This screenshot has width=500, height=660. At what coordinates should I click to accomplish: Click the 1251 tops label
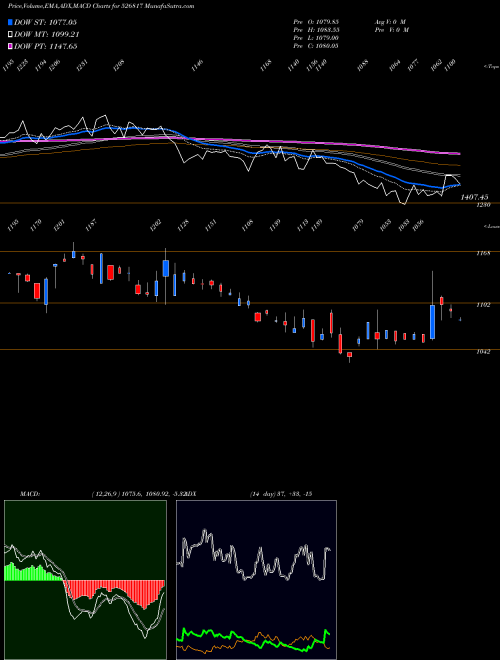pos(82,65)
